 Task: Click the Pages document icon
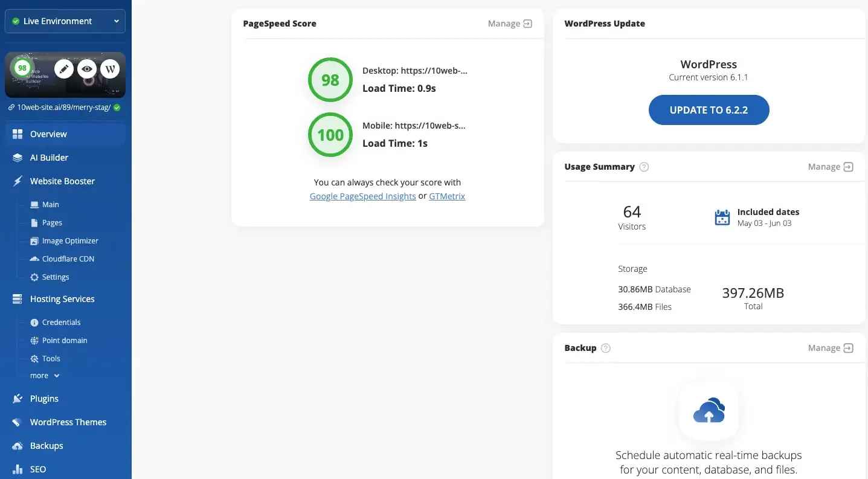34,223
